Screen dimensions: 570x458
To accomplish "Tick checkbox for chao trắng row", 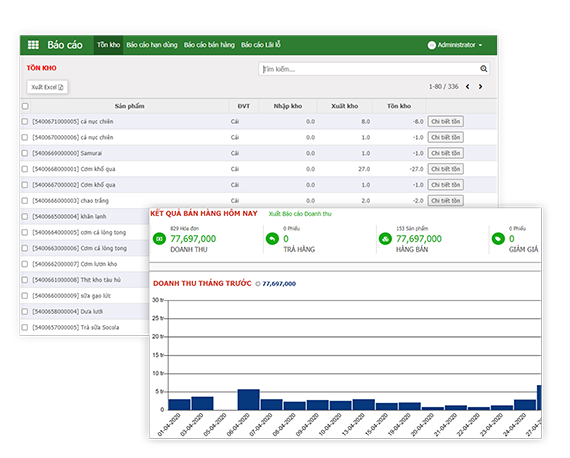I will (x=25, y=201).
